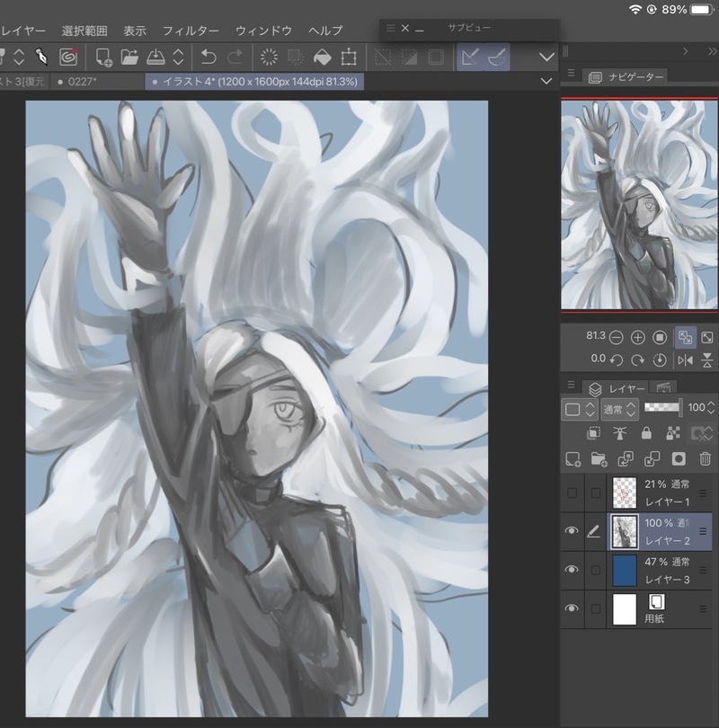This screenshot has width=719, height=728.
Task: Open ヘルプ menu
Action: 325,31
